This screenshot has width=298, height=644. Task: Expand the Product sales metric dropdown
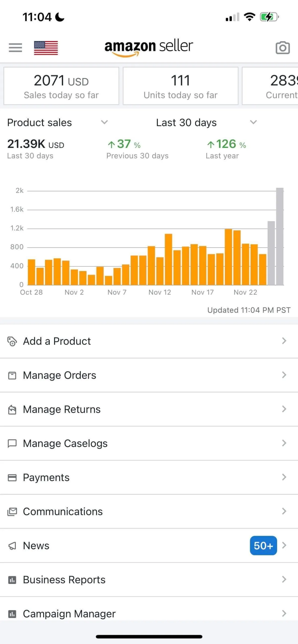104,122
